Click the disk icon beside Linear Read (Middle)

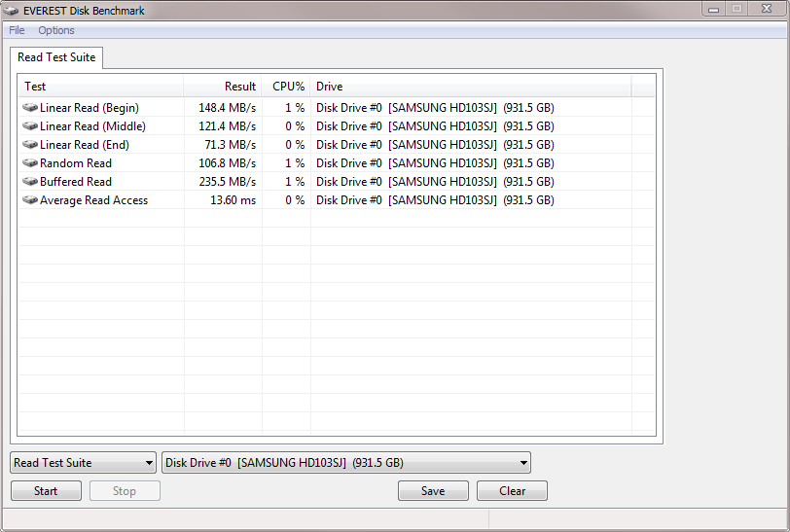click(x=30, y=125)
